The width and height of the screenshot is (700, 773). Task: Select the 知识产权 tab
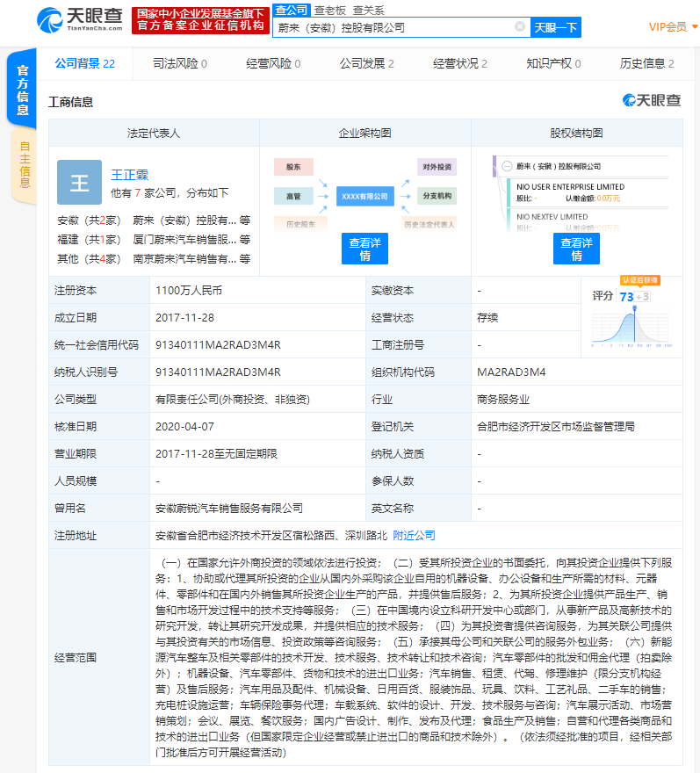tap(554, 63)
